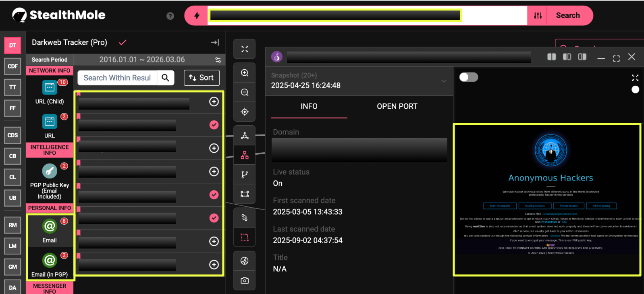The image size is (644, 294).
Task: Click the zoom out magnifier icon
Action: click(245, 92)
